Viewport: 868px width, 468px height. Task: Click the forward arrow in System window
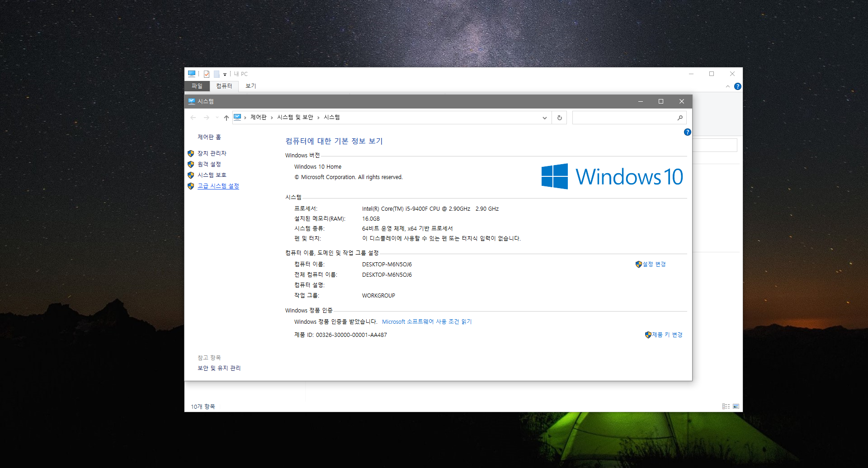pos(207,118)
